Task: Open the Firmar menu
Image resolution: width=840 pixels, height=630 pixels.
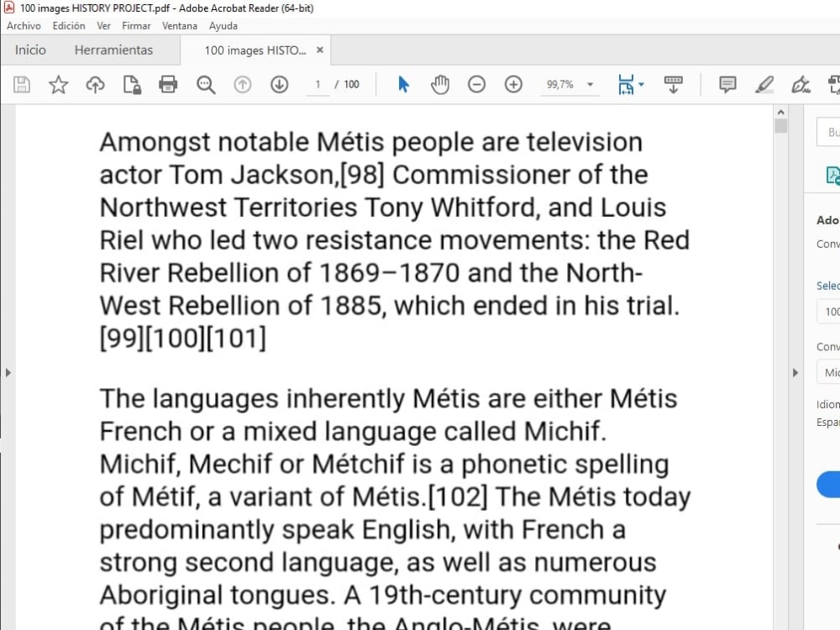Action: (x=136, y=26)
